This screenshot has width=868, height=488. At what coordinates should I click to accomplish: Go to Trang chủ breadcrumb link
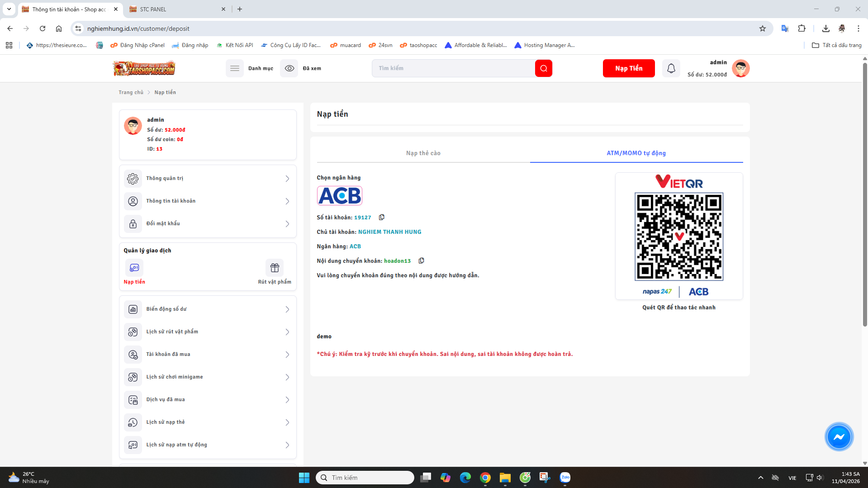131,92
